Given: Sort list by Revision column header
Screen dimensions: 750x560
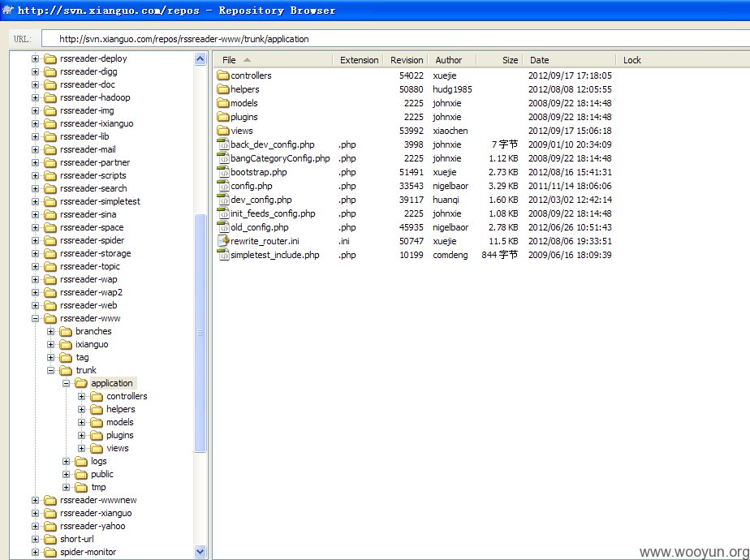Looking at the screenshot, I should 406,60.
